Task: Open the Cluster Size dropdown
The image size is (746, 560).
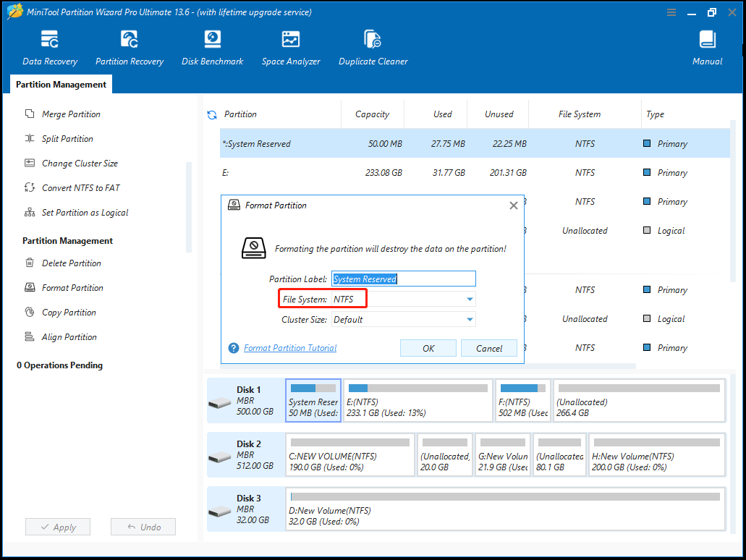Action: 404,320
